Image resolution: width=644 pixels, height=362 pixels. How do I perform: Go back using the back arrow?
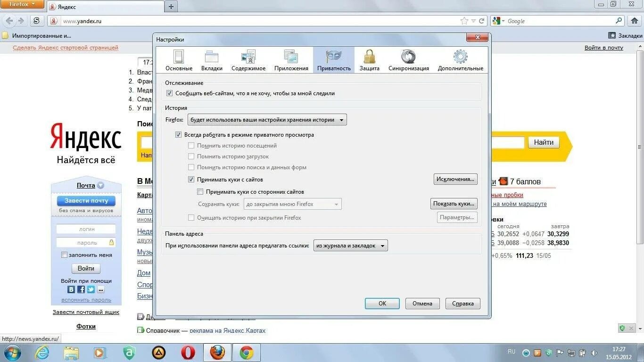click(x=9, y=21)
